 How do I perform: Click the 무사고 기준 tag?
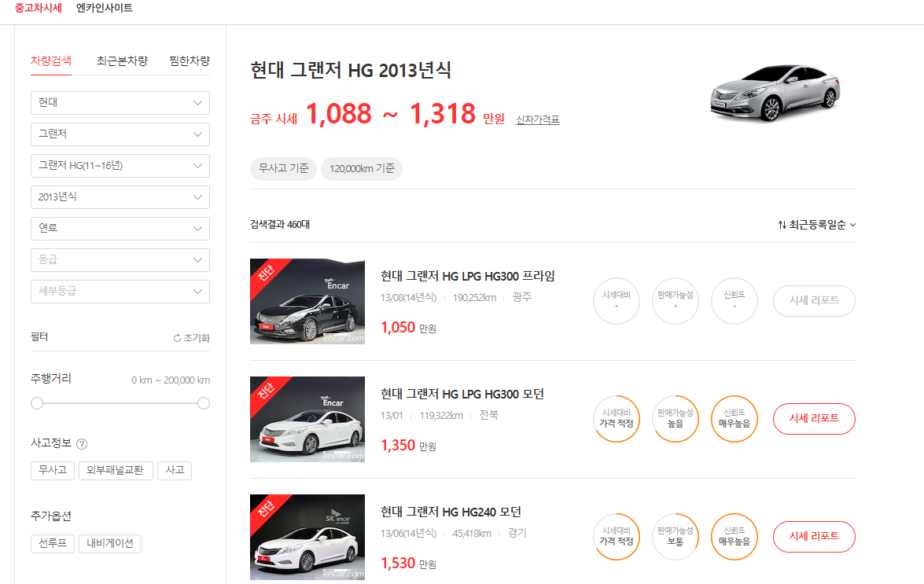(x=283, y=168)
